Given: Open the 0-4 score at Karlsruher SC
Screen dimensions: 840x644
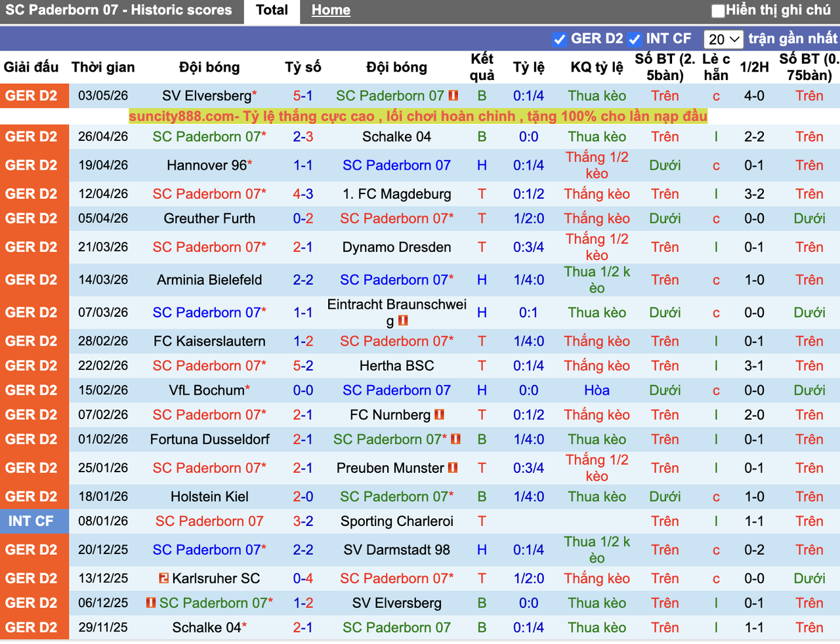Looking at the screenshot, I should point(303,578).
